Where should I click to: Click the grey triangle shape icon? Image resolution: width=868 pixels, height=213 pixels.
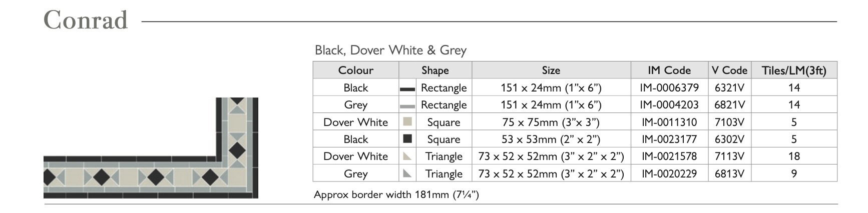click(x=407, y=173)
